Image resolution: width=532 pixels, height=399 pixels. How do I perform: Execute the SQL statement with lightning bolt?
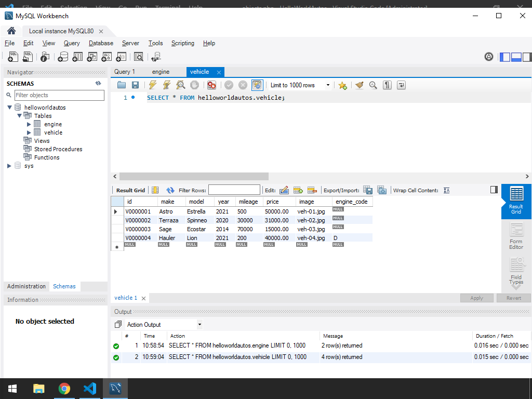click(152, 85)
